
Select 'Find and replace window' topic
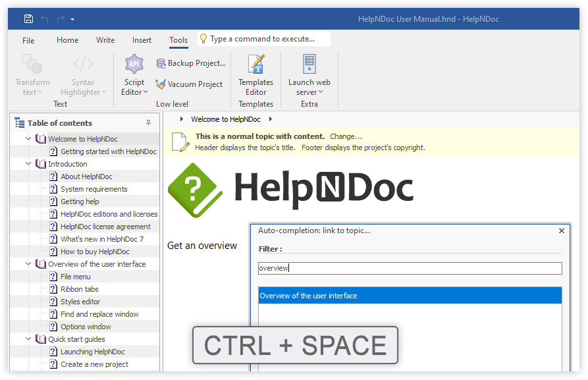click(99, 314)
